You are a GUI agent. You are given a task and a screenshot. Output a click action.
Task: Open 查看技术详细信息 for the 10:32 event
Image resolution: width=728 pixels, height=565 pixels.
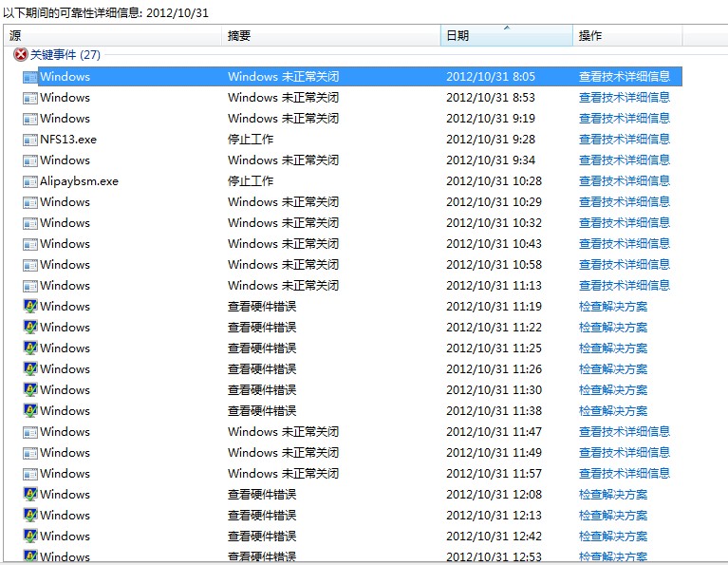[625, 223]
